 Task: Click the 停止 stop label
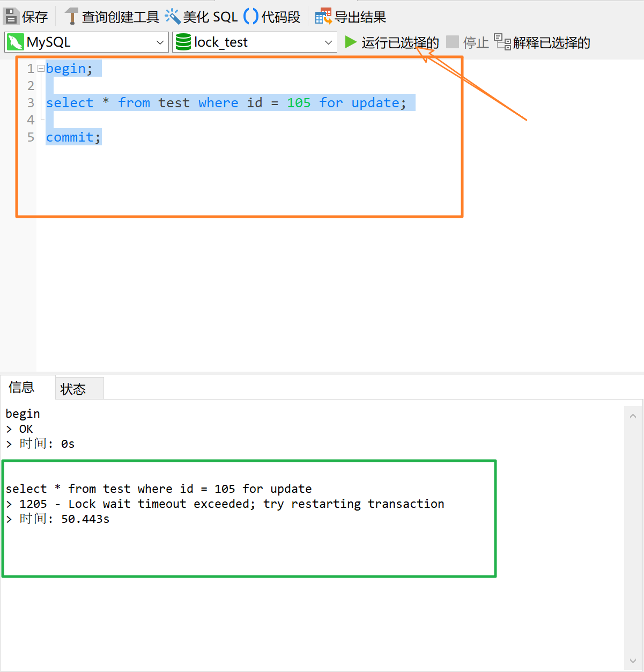pyautogui.click(x=476, y=42)
